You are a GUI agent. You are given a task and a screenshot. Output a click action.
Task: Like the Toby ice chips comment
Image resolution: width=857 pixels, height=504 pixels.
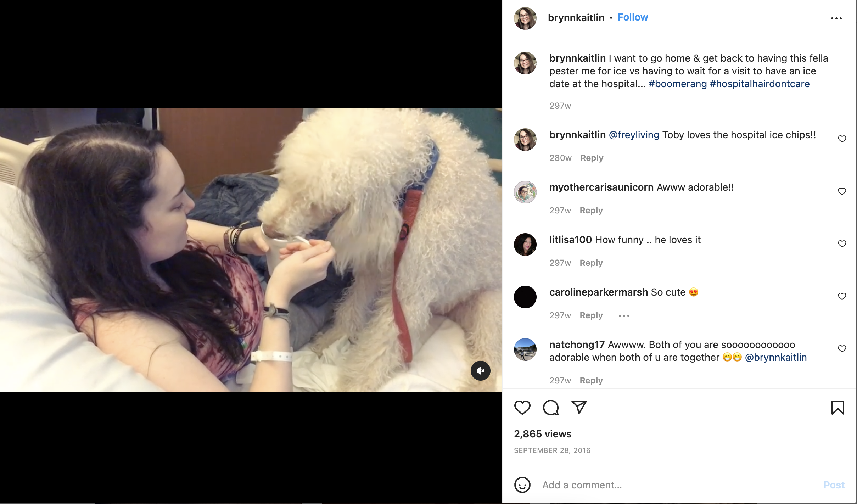(842, 139)
